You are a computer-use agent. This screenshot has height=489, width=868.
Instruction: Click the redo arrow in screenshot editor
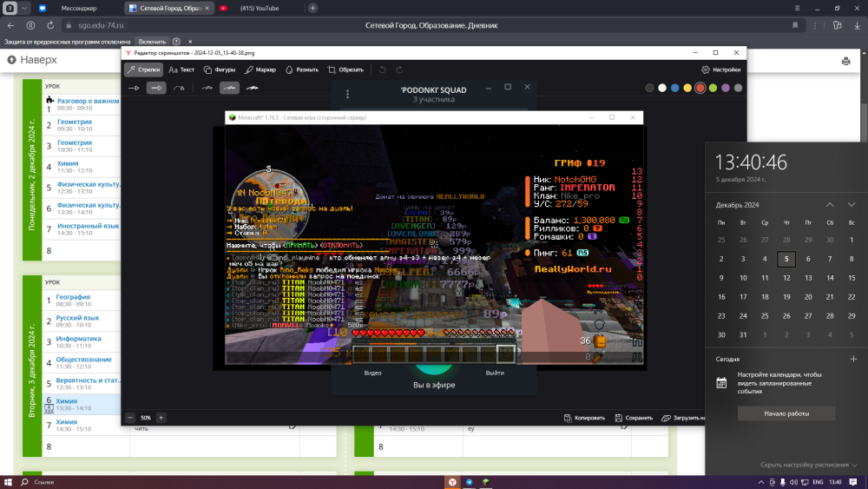(x=399, y=69)
